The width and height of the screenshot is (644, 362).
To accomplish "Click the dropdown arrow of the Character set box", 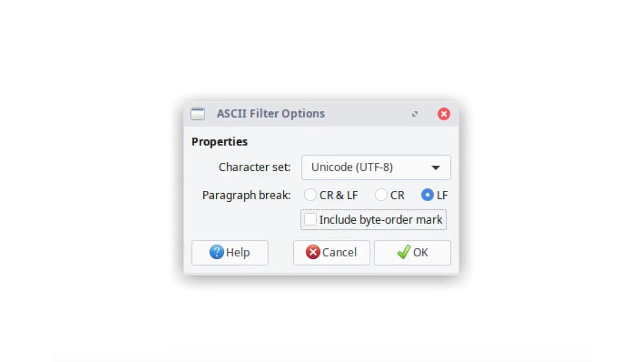I will pyautogui.click(x=436, y=167).
